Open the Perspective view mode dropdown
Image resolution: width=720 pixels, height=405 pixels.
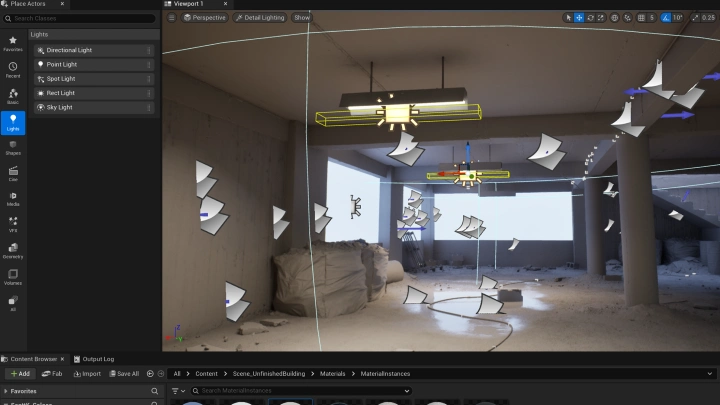(x=204, y=17)
